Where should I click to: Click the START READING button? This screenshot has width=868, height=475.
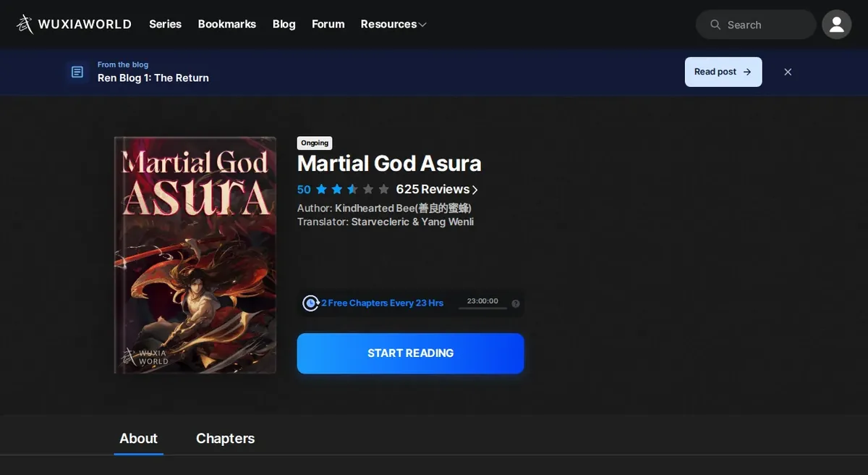(x=410, y=353)
